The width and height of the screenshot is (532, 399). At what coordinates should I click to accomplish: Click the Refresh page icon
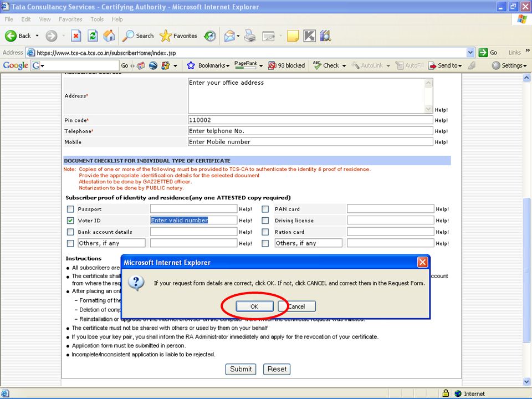click(93, 35)
